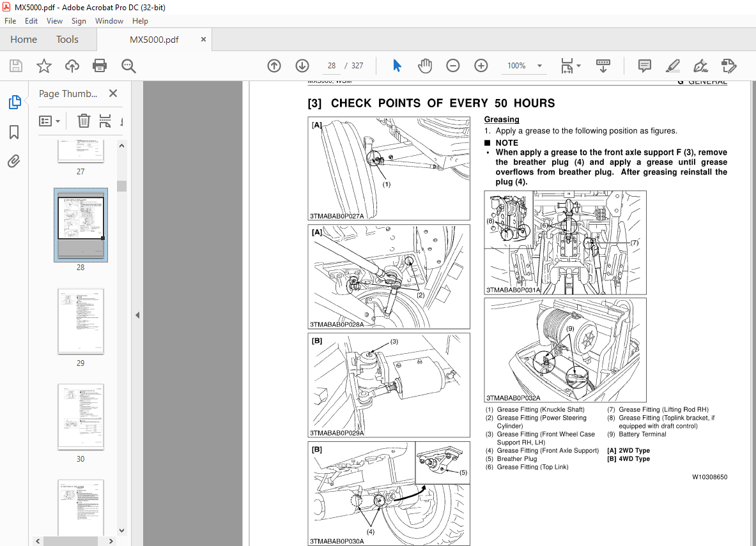Click thumbnail panel scroll left arrow

point(38,541)
